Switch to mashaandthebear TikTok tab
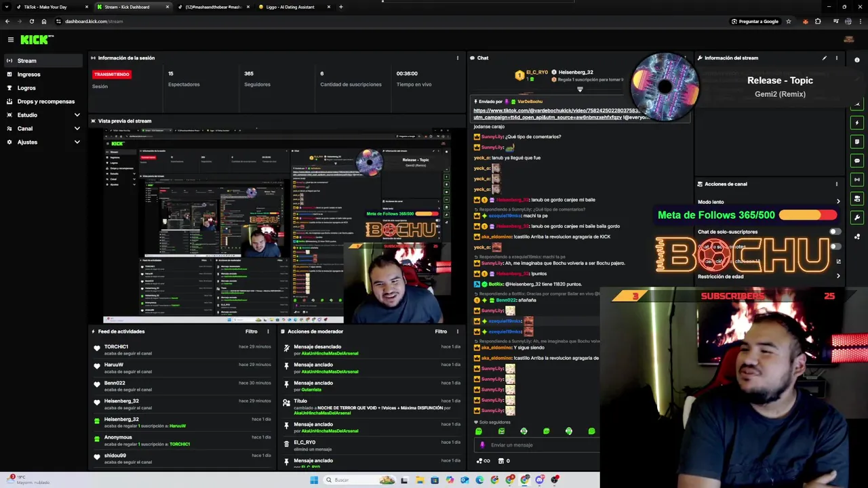 pos(214,7)
